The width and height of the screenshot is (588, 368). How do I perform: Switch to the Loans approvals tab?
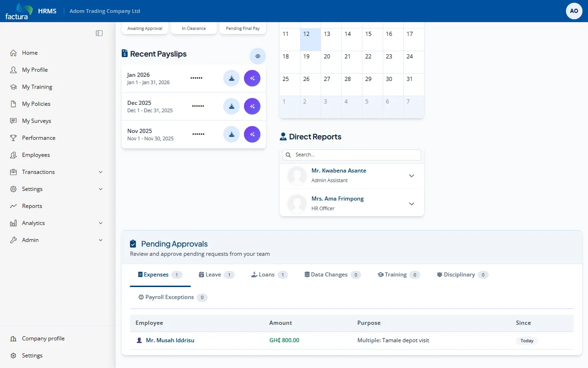(x=269, y=275)
